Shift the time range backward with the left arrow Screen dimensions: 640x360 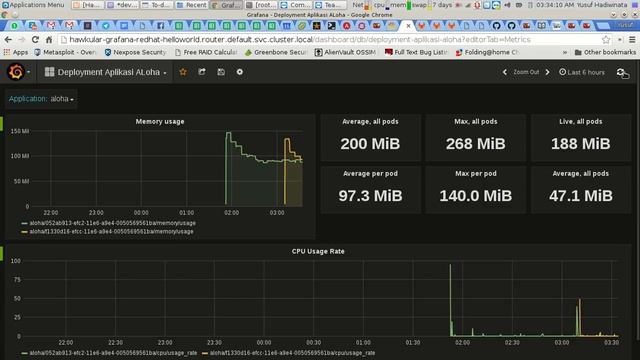coord(505,72)
